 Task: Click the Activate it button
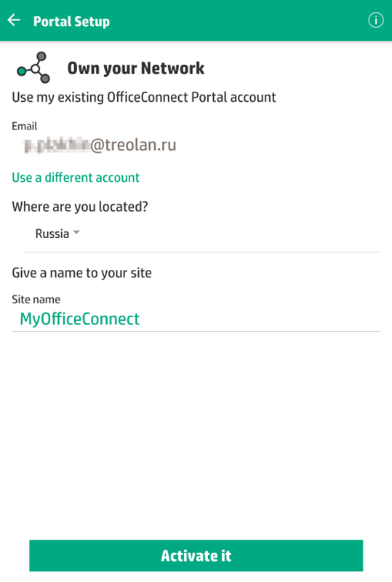coord(196,555)
